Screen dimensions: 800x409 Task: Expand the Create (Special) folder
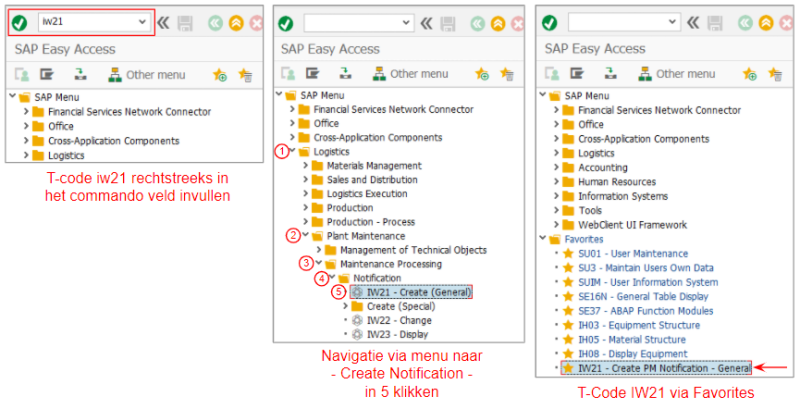tap(345, 306)
